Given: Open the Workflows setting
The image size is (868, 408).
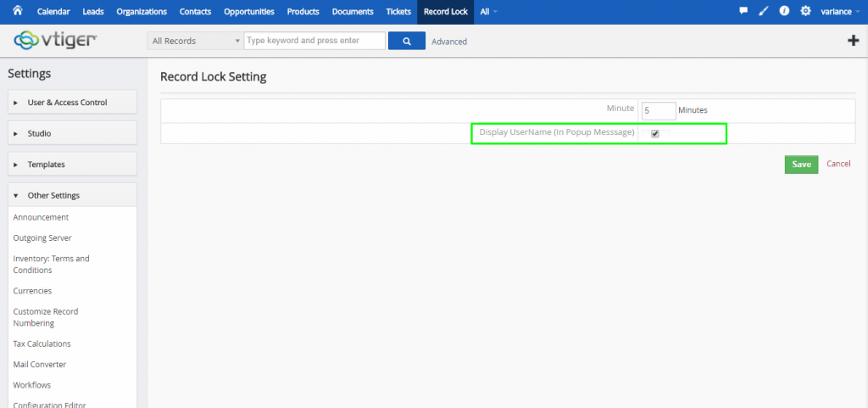Looking at the screenshot, I should (x=31, y=385).
